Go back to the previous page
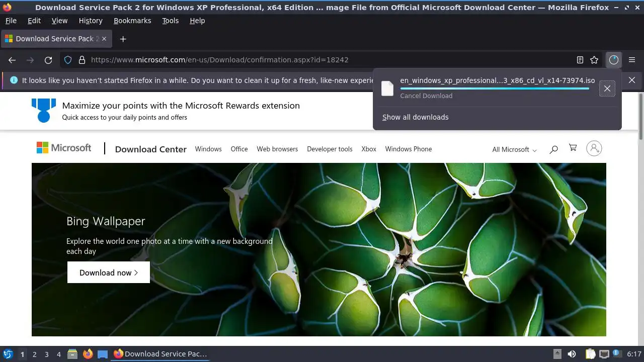Viewport: 644px width, 362px height. pos(12,60)
